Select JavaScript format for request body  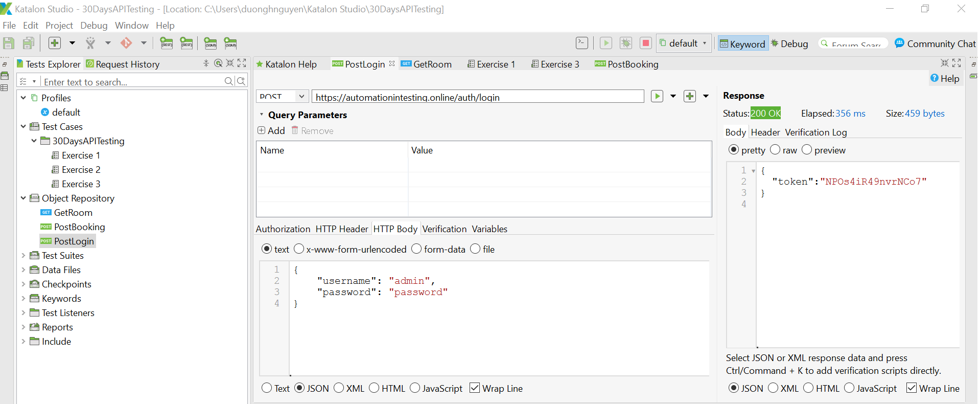click(415, 388)
